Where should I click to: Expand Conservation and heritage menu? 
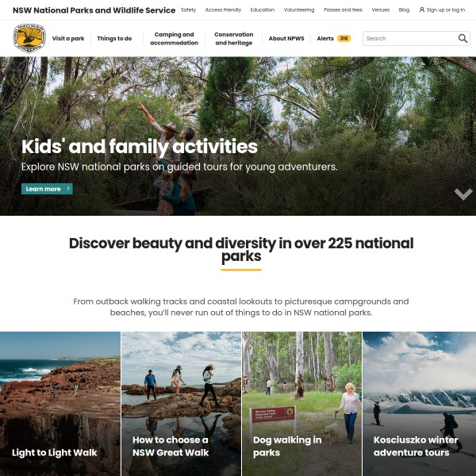coord(234,39)
